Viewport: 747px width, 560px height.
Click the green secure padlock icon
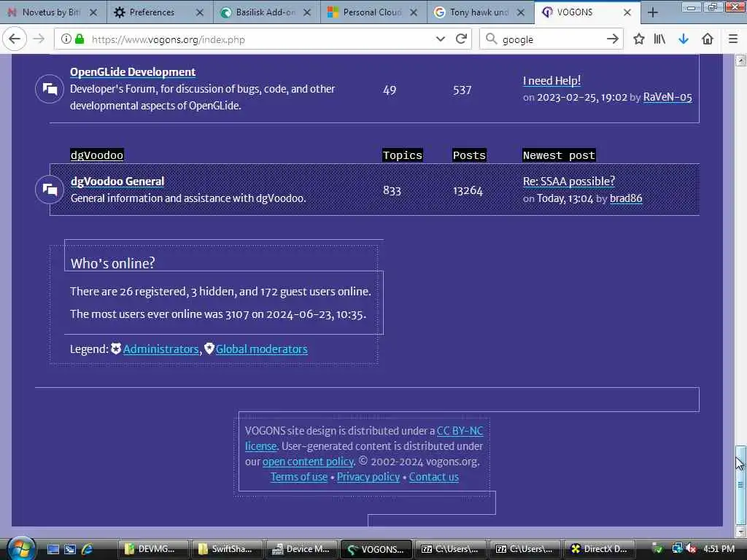[x=80, y=39]
